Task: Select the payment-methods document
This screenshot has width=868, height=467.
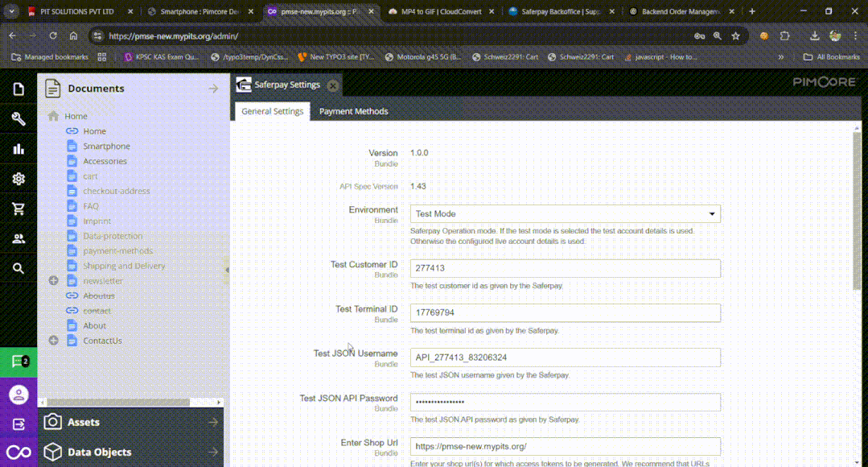Action: tap(118, 251)
